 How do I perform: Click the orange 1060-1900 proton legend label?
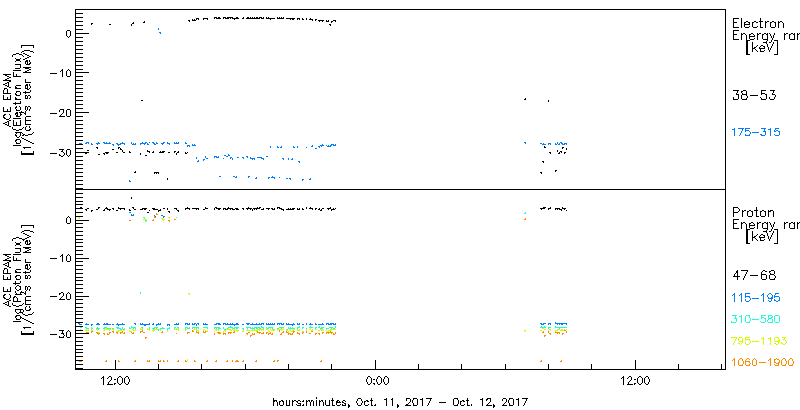pos(763,363)
